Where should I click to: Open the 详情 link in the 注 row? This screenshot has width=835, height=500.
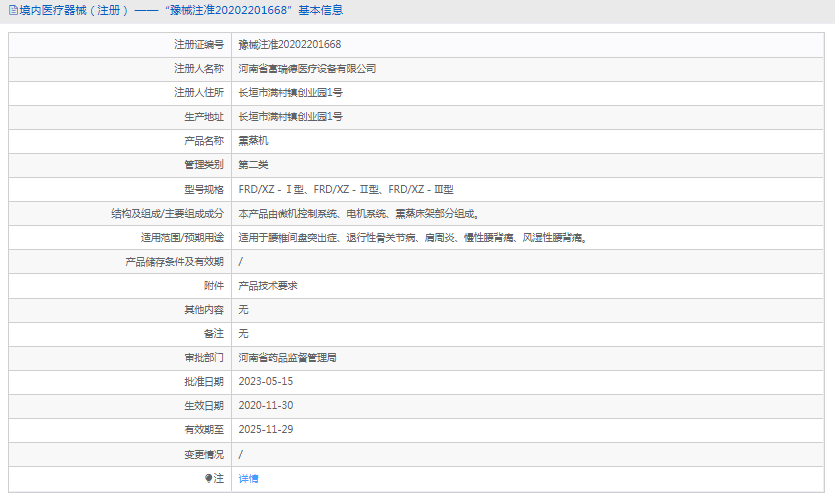(x=248, y=479)
